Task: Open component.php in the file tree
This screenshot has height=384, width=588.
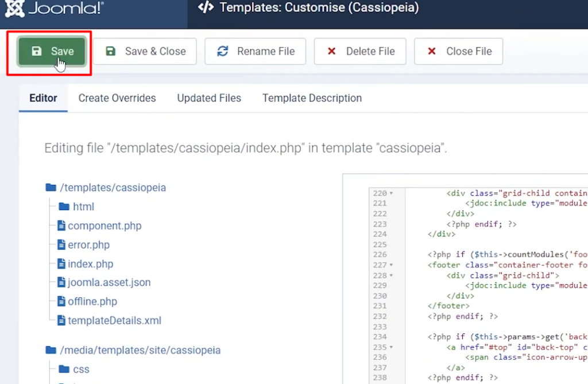Action: (104, 226)
